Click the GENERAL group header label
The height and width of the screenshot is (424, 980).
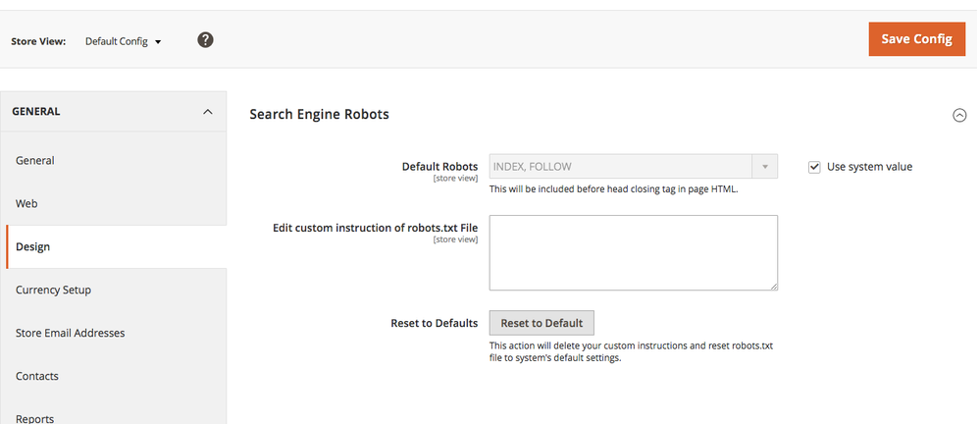(36, 112)
